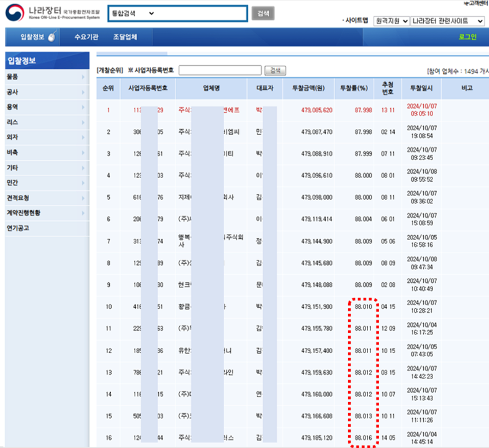Open 견적요청 in the sidebar
489x448 pixels.
[18, 198]
